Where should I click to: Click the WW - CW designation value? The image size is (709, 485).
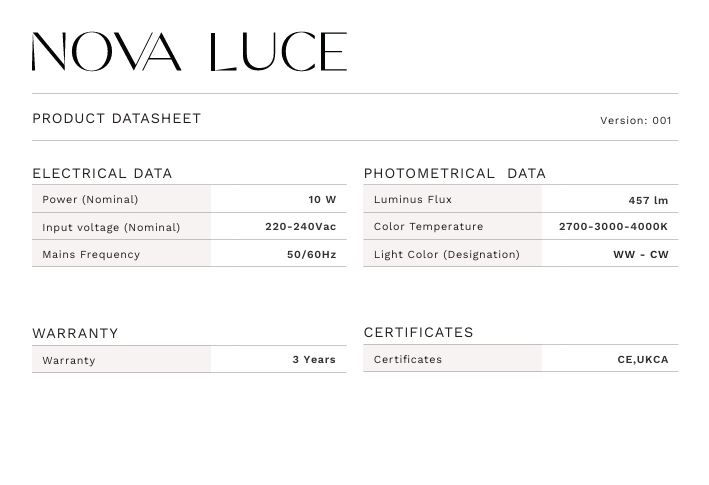pyautogui.click(x=640, y=254)
